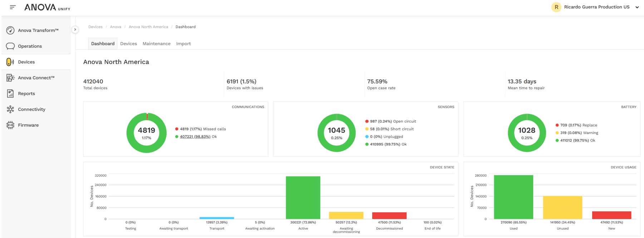Click the Anova Connect icon
644x238 pixels.
pyautogui.click(x=10, y=78)
